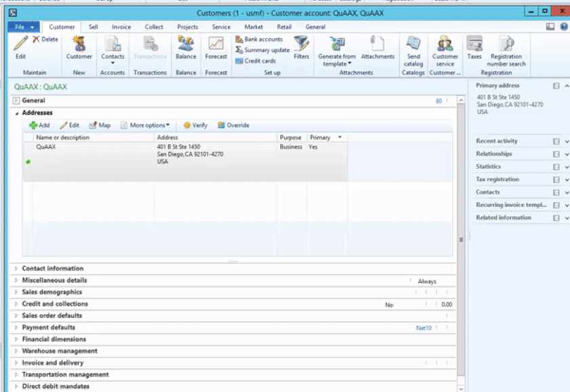This screenshot has width=570, height=392.
Task: Open the Contacts accounts button
Action: coord(113,50)
